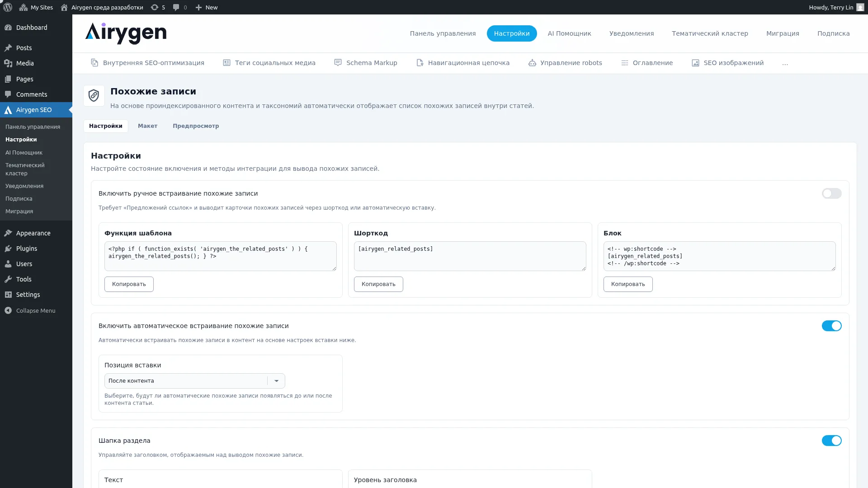The image size is (868, 488).
Task: Collapse the admin sidebar menu
Action: click(x=36, y=310)
